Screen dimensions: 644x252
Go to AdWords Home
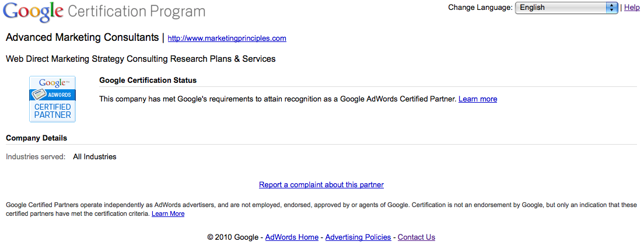tap(292, 237)
